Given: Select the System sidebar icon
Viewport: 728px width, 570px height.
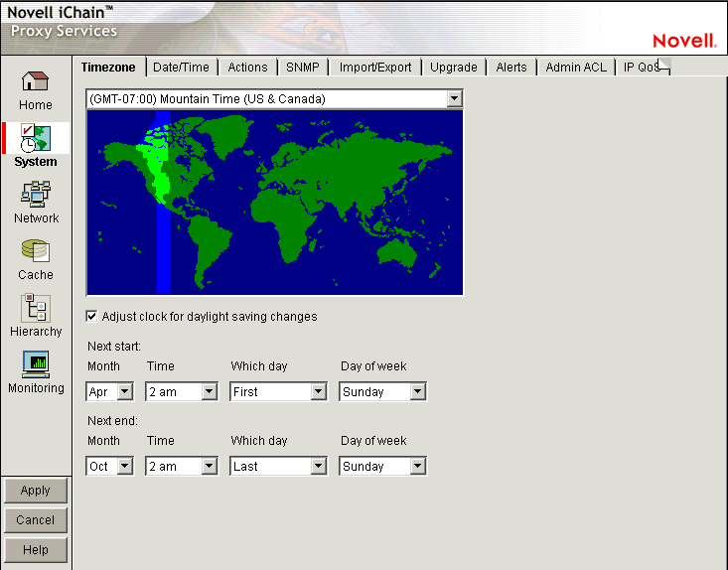Looking at the screenshot, I should tap(36, 138).
